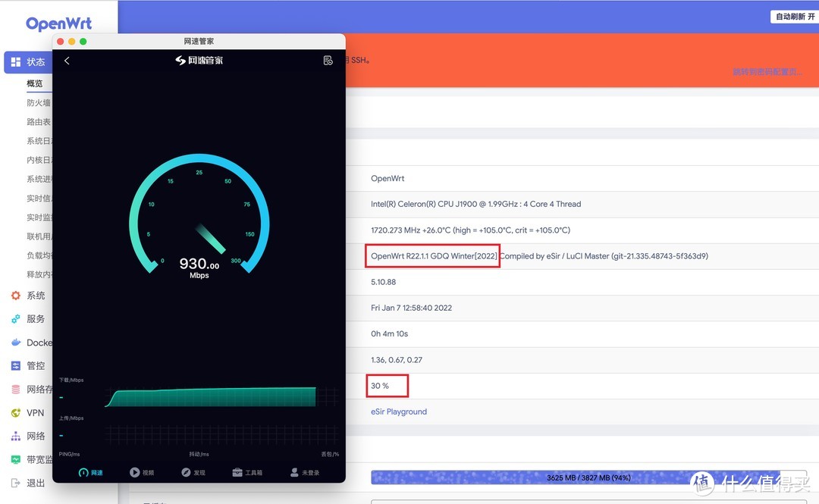Click the 带宽监控 monitor icon
The height and width of the screenshot is (504, 819).
16,459
